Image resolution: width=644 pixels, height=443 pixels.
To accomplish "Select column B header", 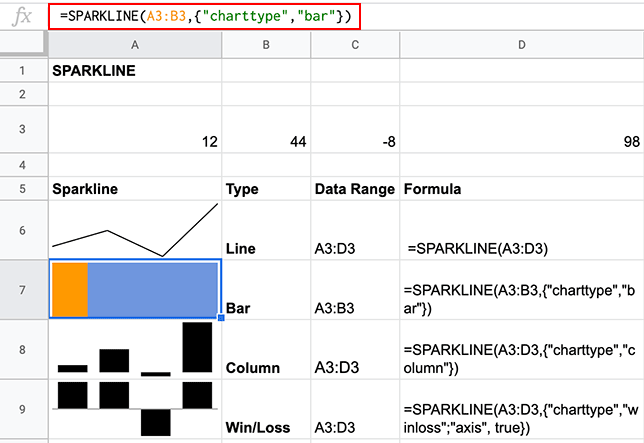I will (x=266, y=45).
